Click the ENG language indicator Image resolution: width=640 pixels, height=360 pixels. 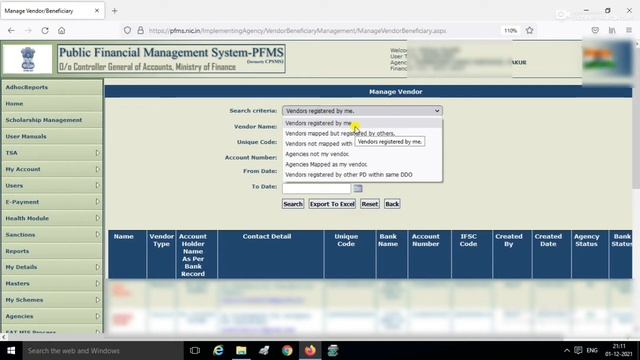[x=592, y=351]
